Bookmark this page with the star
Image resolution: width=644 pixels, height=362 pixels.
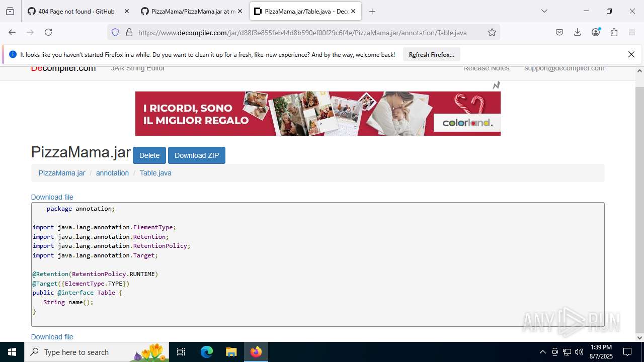pyautogui.click(x=492, y=32)
